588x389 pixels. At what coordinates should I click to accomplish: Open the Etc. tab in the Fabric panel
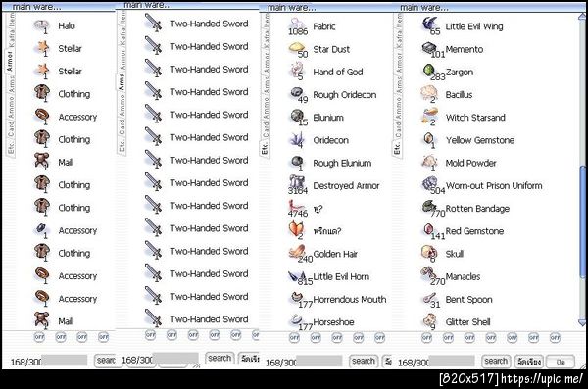pyautogui.click(x=265, y=147)
